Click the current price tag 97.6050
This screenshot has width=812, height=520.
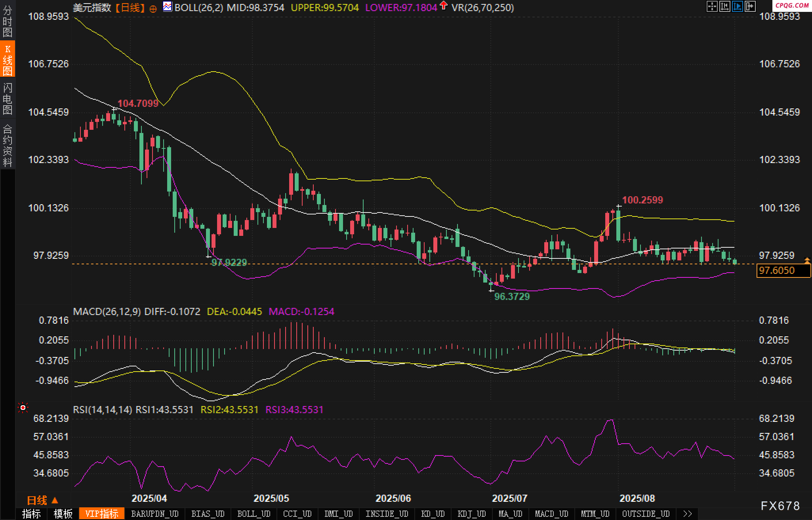[783, 271]
